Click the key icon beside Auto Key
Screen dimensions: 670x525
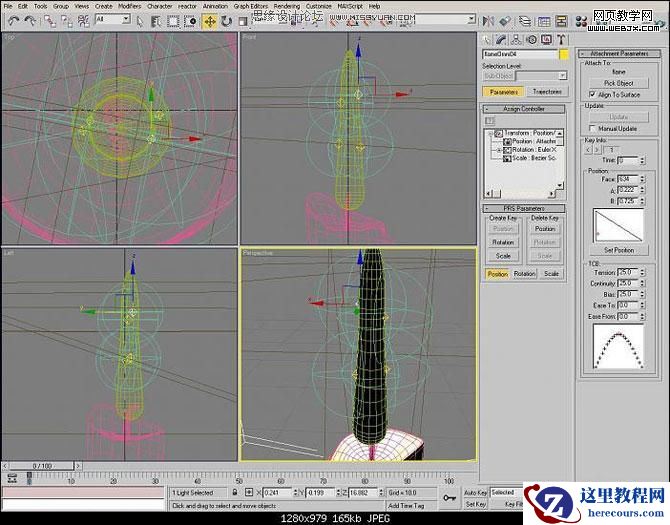(450, 495)
